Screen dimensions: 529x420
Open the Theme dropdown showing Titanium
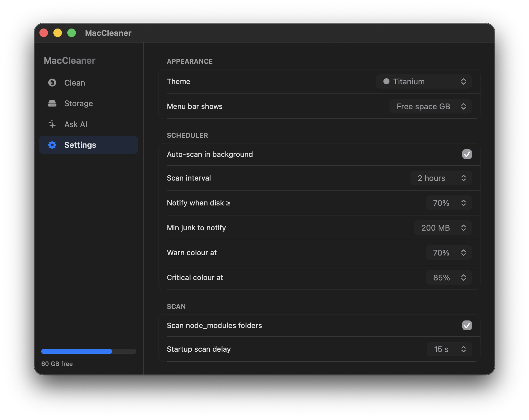424,81
